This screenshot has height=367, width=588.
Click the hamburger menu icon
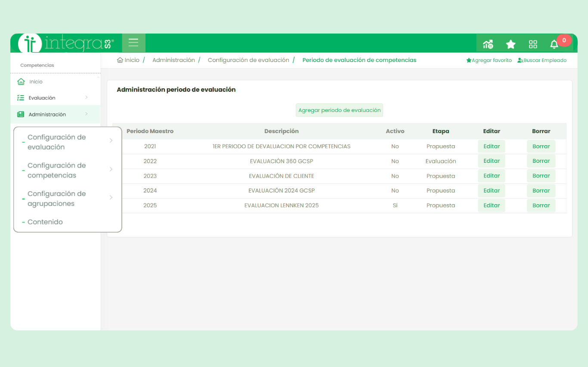click(133, 43)
